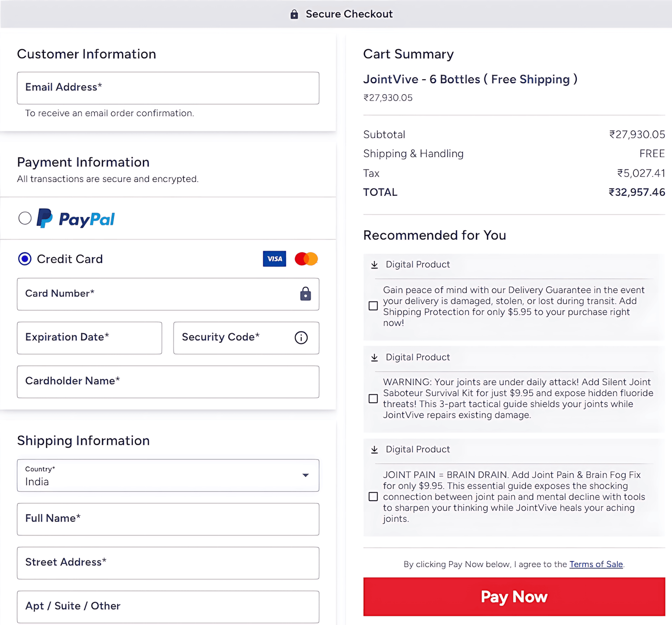Click the Cardholder Name field
Viewport: 672px width, 625px height.
pos(168,382)
